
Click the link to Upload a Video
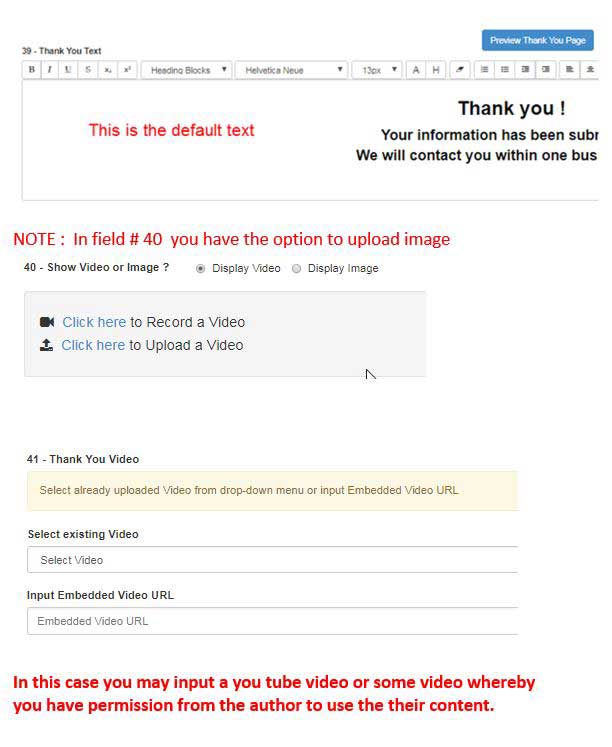(93, 345)
